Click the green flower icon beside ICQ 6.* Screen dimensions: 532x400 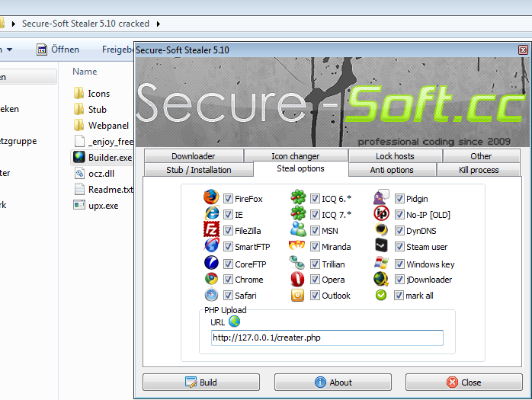(x=298, y=197)
